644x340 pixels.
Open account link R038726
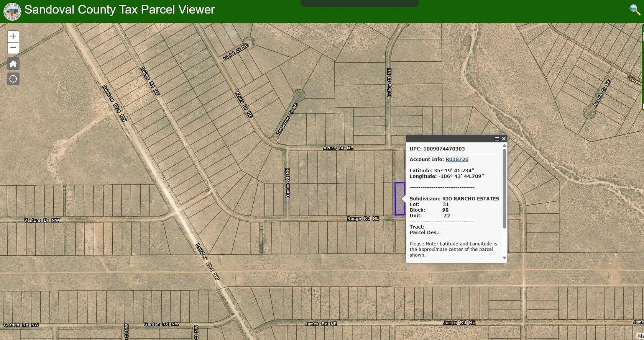457,159
